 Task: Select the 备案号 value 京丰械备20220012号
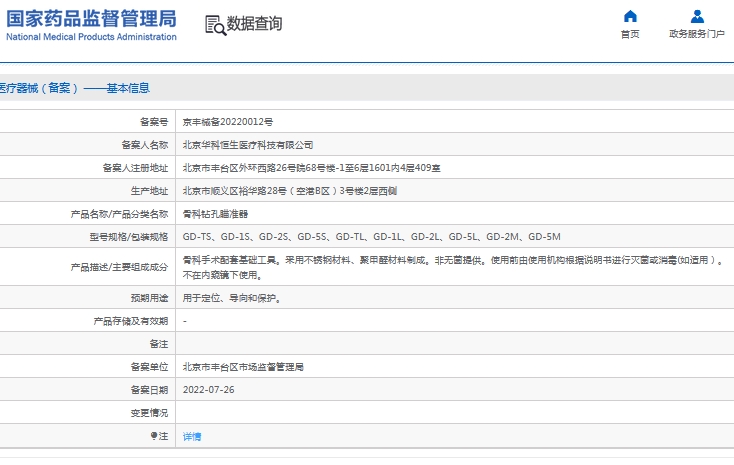point(228,122)
